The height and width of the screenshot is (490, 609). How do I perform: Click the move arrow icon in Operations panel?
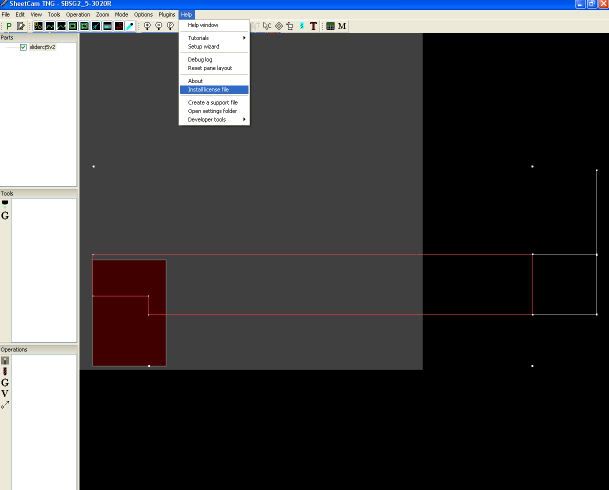point(5,404)
